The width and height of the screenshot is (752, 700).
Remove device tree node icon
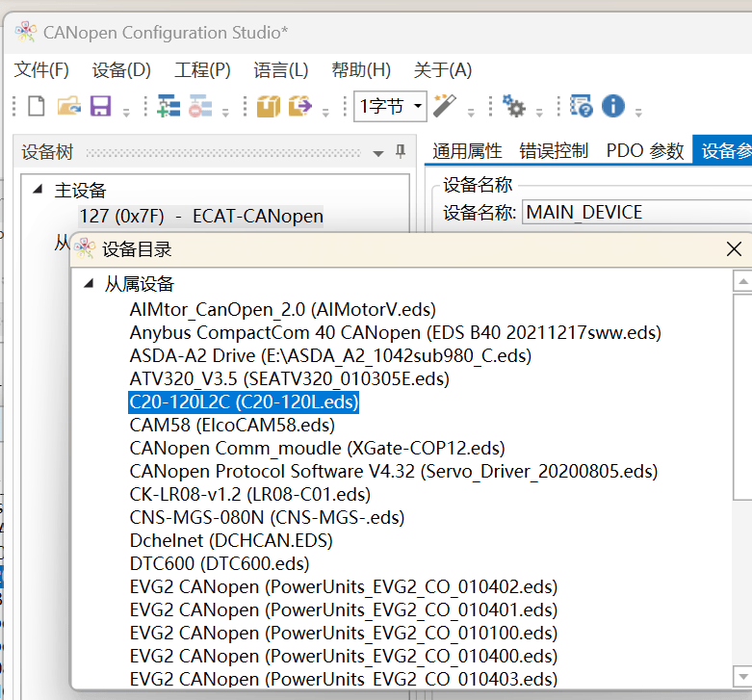tap(200, 106)
